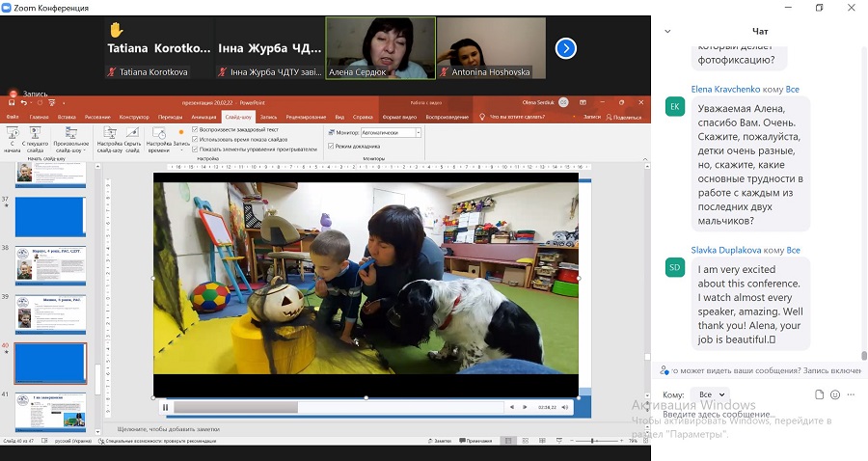Open Формат видео ribbon tab

[x=399, y=117]
